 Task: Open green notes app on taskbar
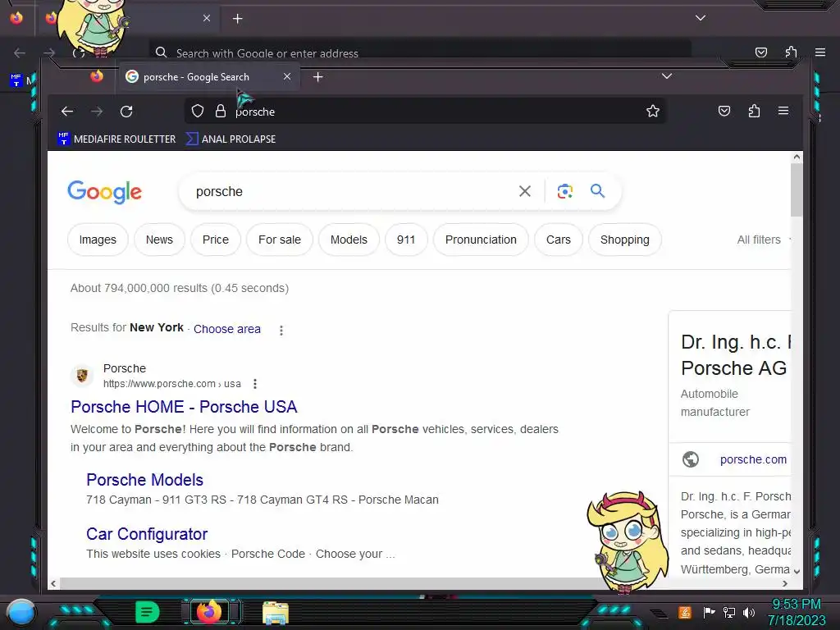tap(148, 612)
